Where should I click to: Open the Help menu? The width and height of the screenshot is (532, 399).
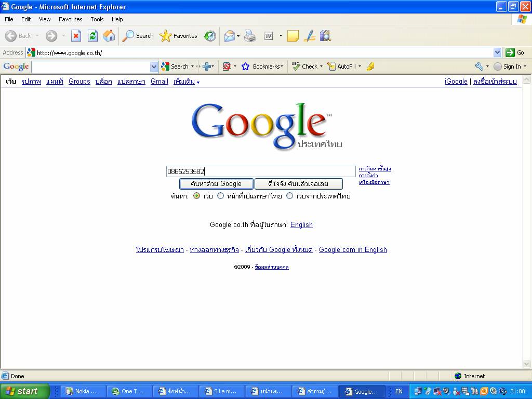pyautogui.click(x=117, y=19)
